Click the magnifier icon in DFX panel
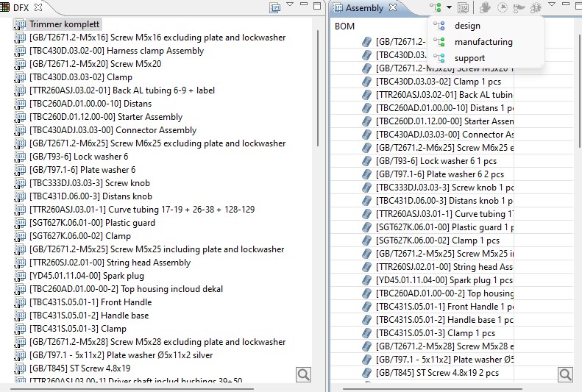Viewport: 582px width, 392px height. [303, 374]
